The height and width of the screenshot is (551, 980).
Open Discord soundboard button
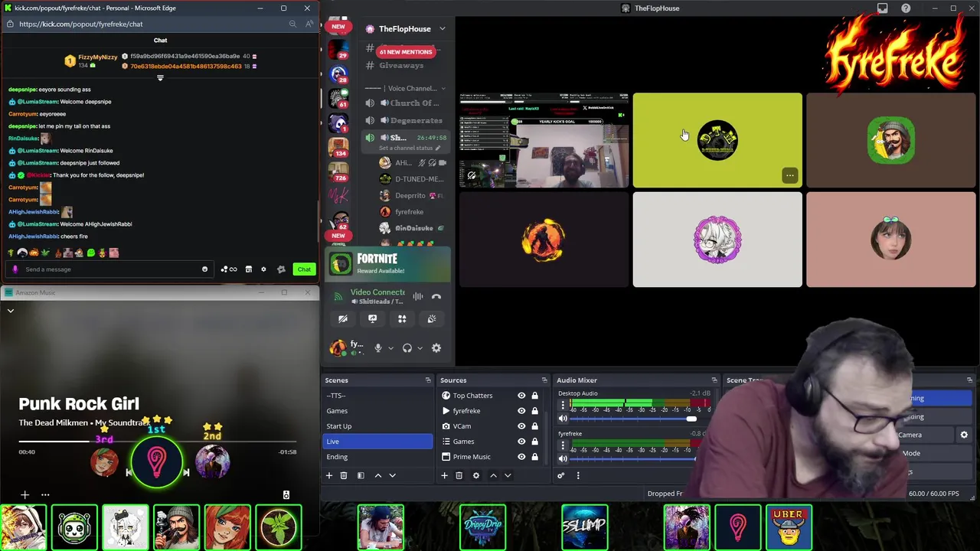pos(432,319)
